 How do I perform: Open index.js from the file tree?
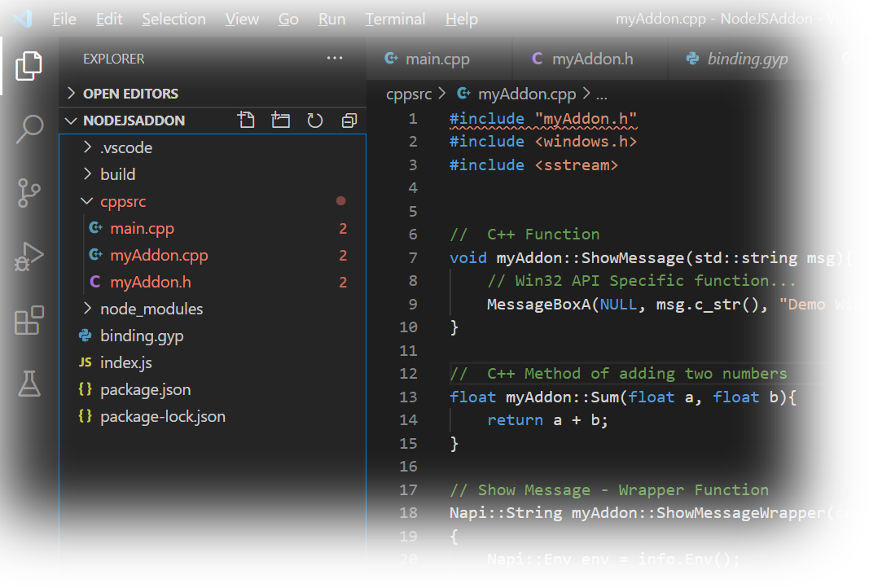pos(126,363)
